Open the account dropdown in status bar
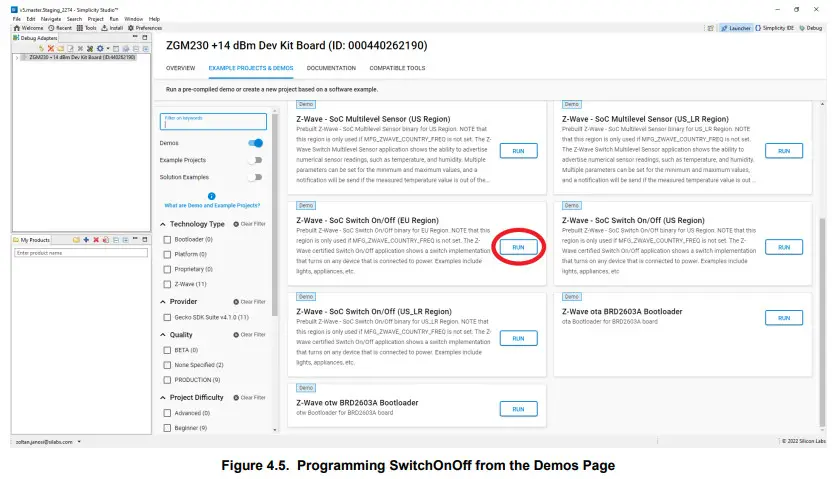 [x=79, y=442]
